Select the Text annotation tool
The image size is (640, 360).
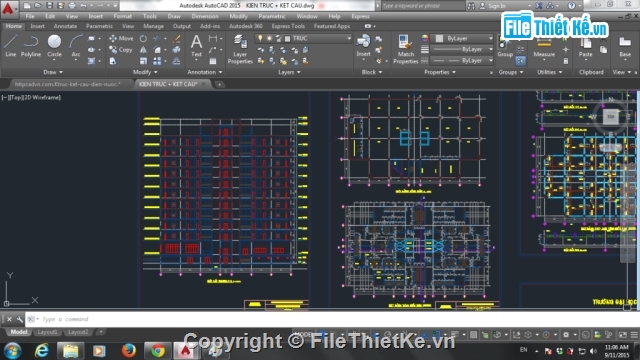(x=196, y=46)
